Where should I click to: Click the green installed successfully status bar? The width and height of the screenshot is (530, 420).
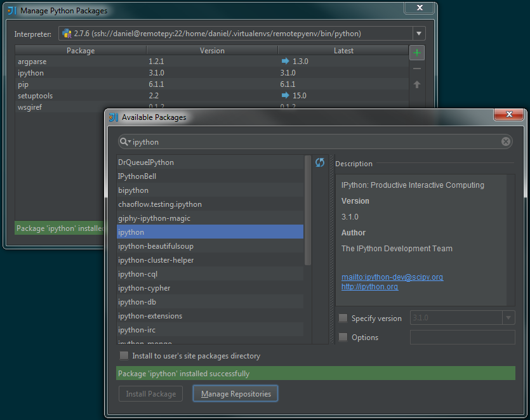(x=315, y=373)
